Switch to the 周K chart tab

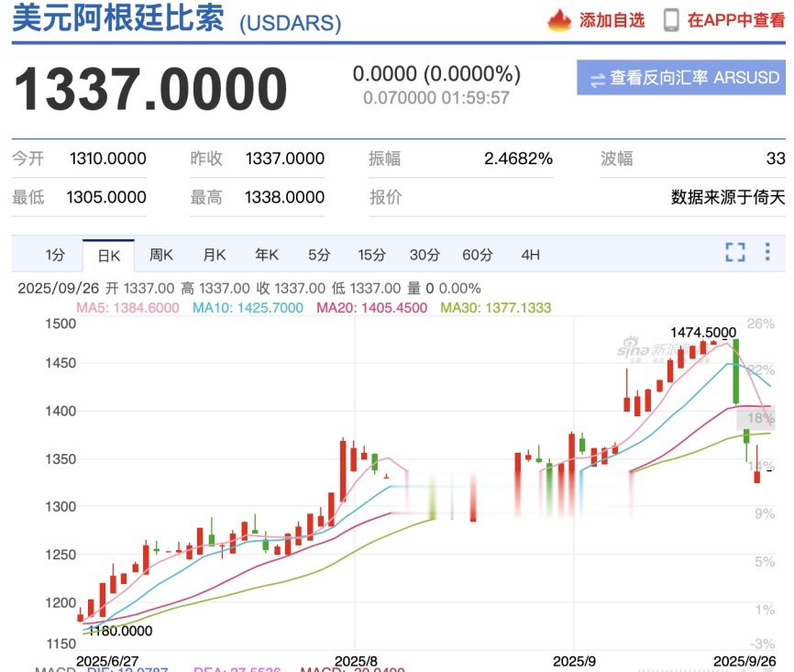coord(161,255)
